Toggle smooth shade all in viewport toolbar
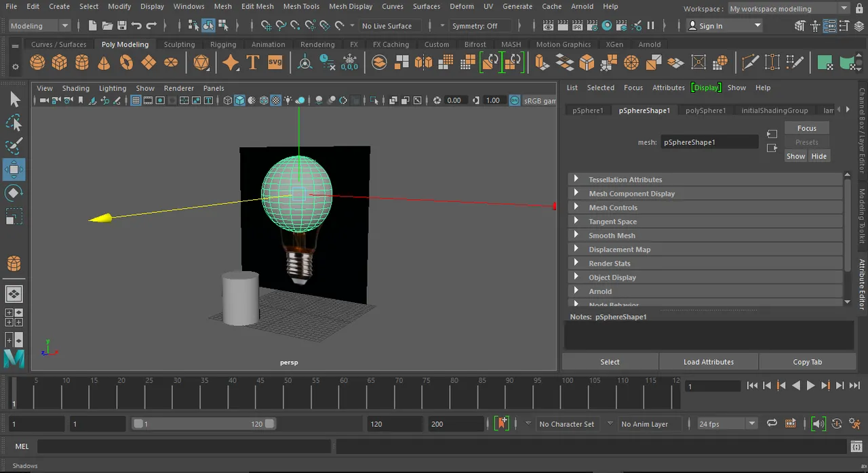This screenshot has height=473, width=868. point(240,100)
